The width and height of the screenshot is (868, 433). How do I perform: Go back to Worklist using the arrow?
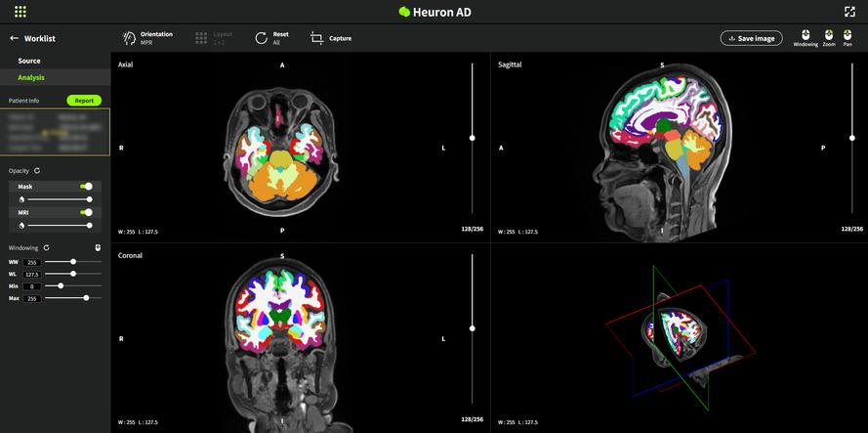tap(14, 38)
